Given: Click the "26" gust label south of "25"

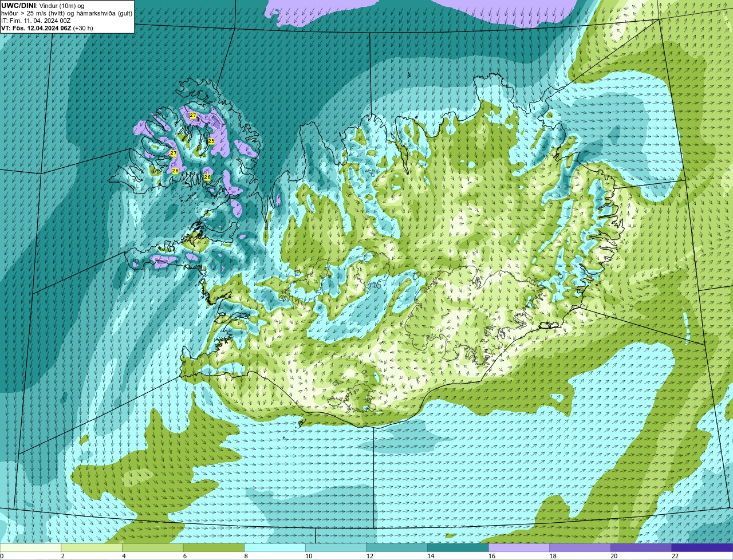Looking at the screenshot, I should click(x=207, y=177).
